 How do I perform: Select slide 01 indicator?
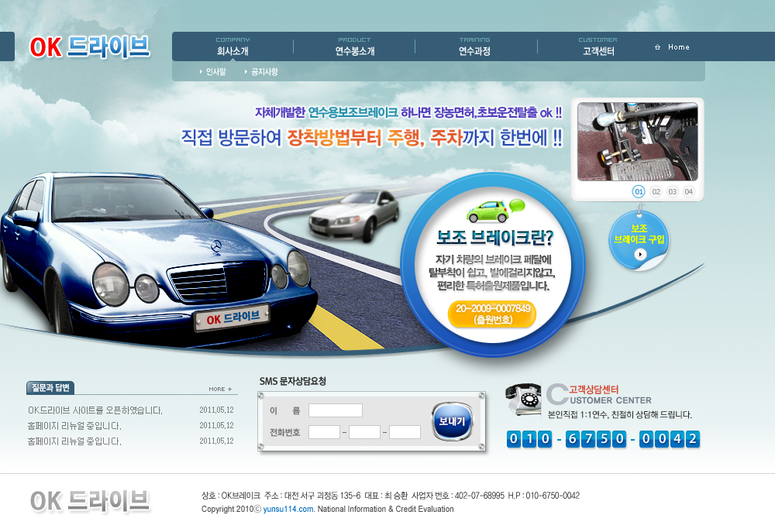coord(639,191)
